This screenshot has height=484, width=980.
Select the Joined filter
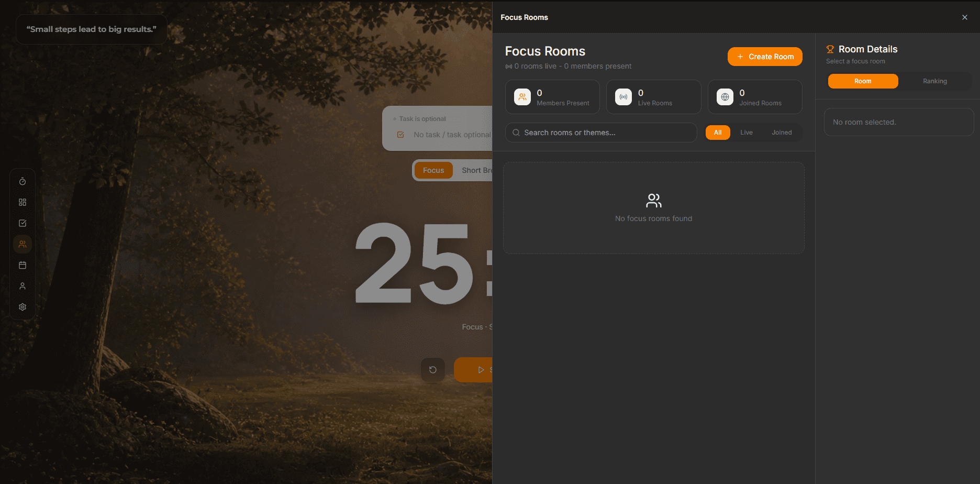[x=782, y=133]
